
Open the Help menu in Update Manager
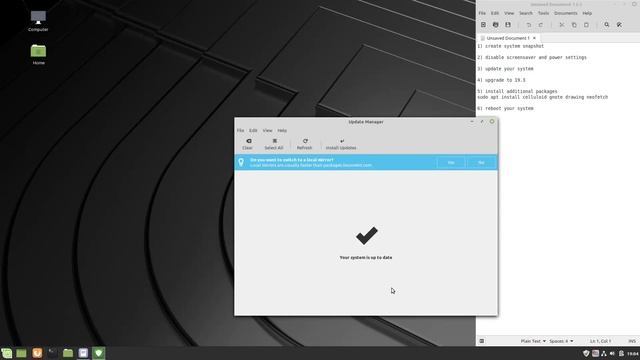(x=282, y=130)
